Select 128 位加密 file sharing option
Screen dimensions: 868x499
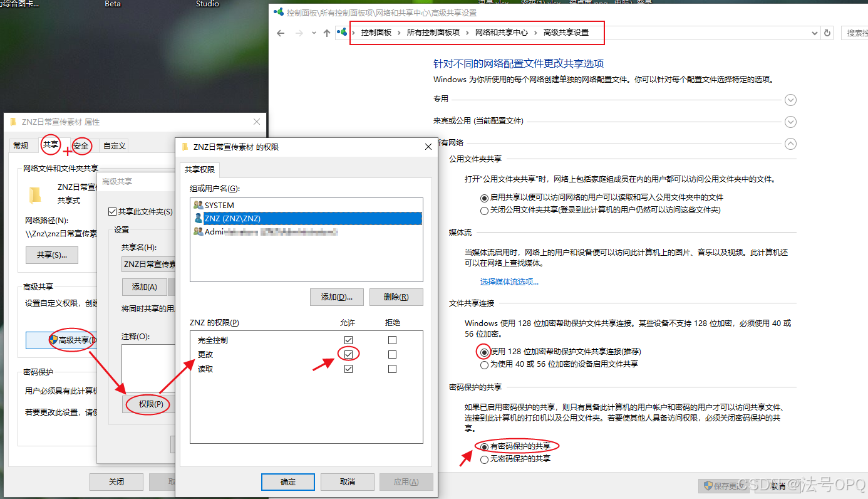[484, 352]
